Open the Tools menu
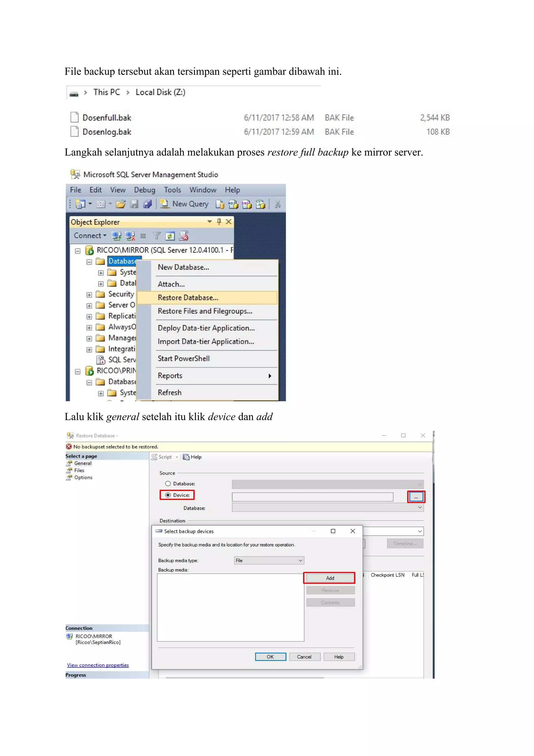 click(x=172, y=190)
